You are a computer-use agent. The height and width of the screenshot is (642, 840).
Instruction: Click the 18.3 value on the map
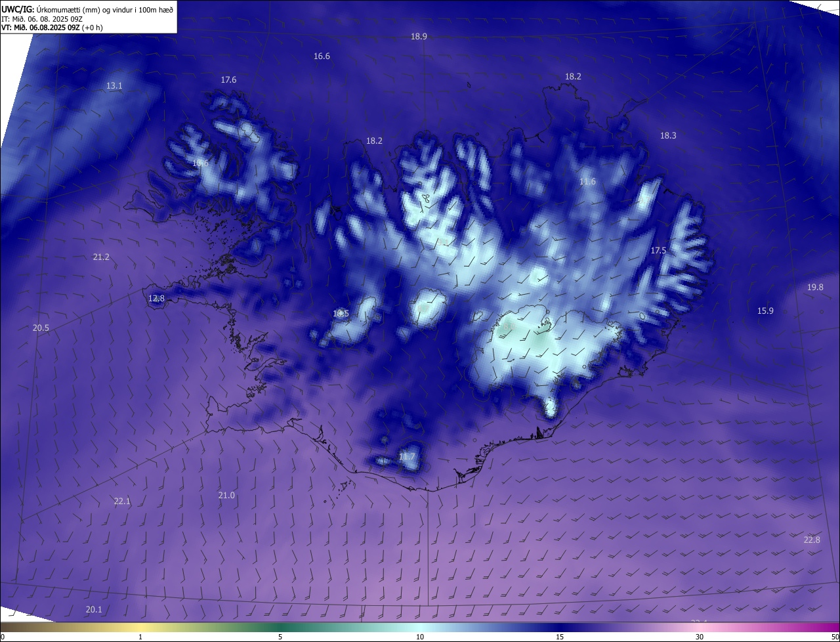[x=668, y=135]
